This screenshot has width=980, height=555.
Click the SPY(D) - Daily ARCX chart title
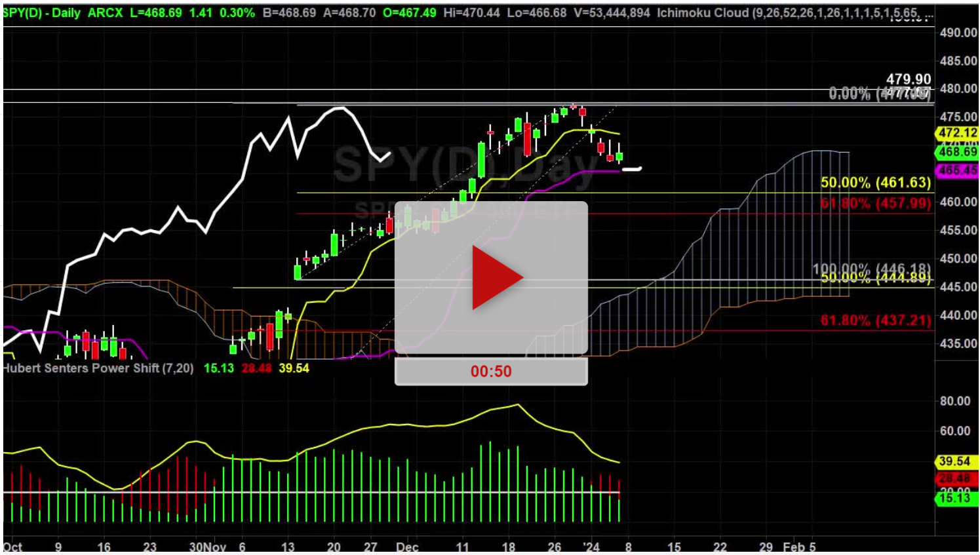click(x=62, y=12)
